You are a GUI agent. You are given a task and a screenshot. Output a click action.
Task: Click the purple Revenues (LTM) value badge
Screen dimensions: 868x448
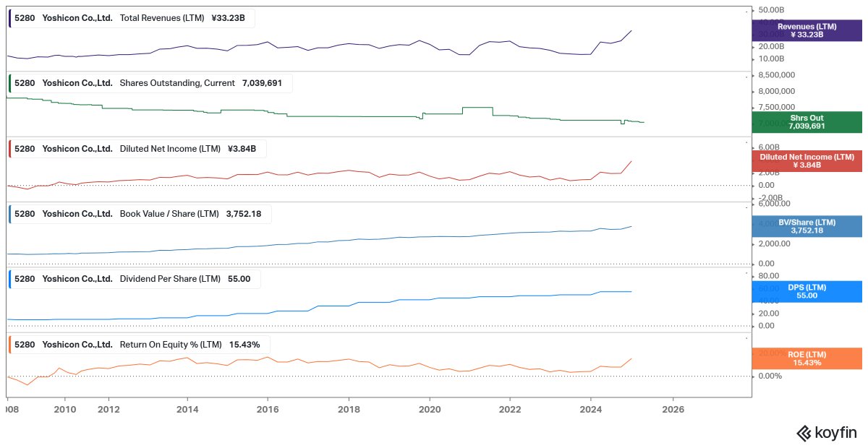point(807,30)
